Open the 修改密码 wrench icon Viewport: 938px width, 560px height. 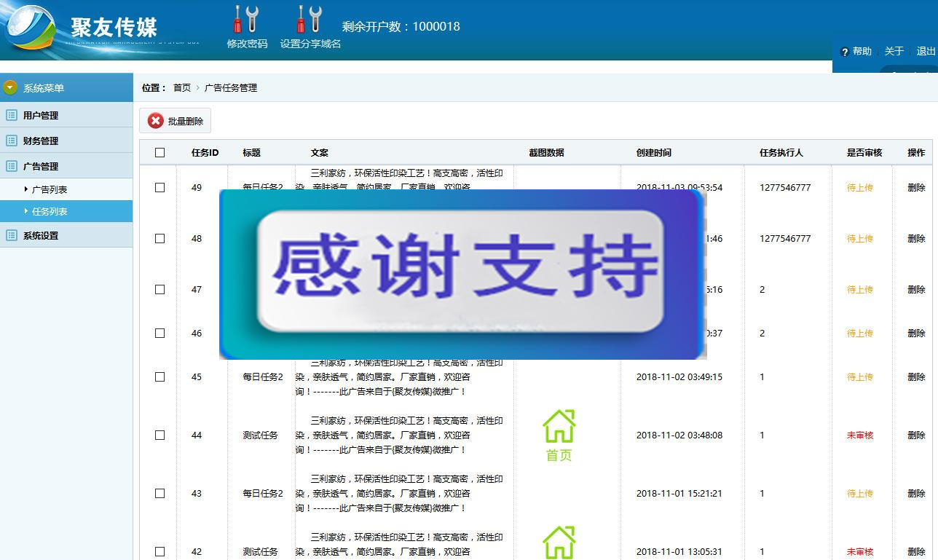(247, 20)
